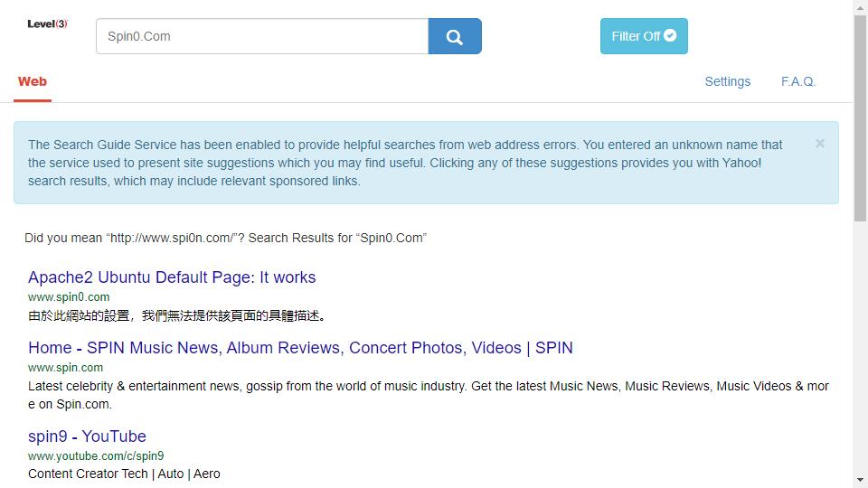The width and height of the screenshot is (868, 488).
Task: Click the vertical scrollbar thumb
Action: pos(860,118)
